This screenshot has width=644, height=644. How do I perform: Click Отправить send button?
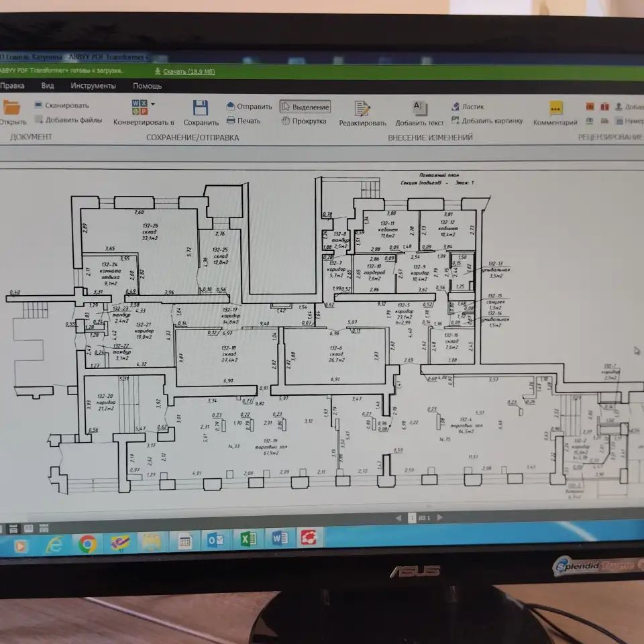click(x=249, y=107)
